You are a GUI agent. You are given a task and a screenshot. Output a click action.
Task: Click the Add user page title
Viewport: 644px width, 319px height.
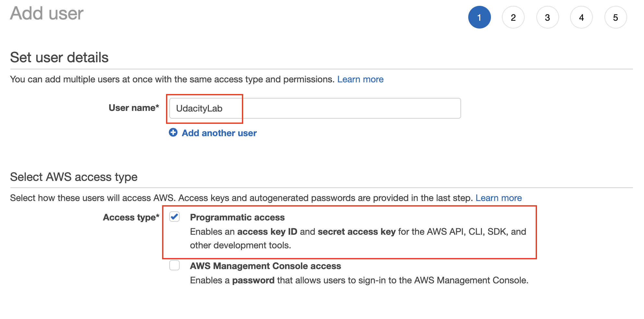47,13
